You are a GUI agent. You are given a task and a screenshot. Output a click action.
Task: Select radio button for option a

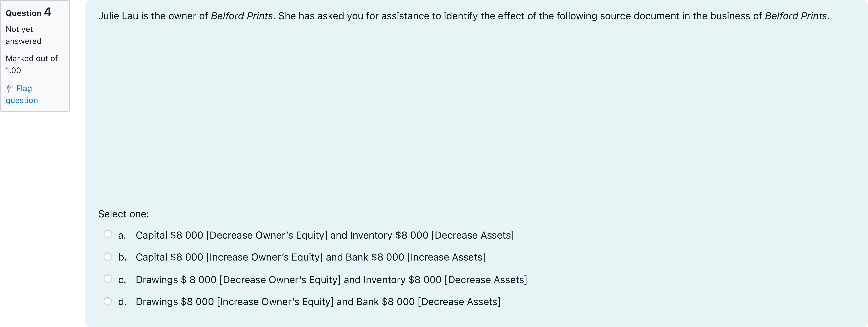107,234
